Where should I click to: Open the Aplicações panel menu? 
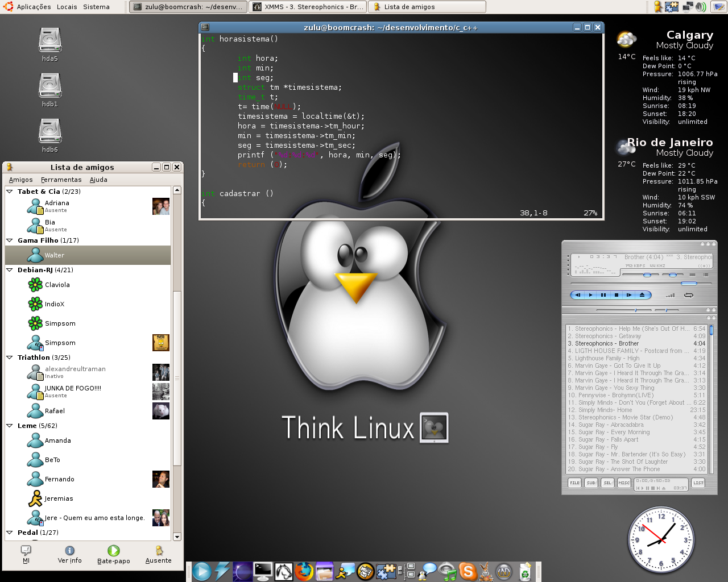click(27, 7)
